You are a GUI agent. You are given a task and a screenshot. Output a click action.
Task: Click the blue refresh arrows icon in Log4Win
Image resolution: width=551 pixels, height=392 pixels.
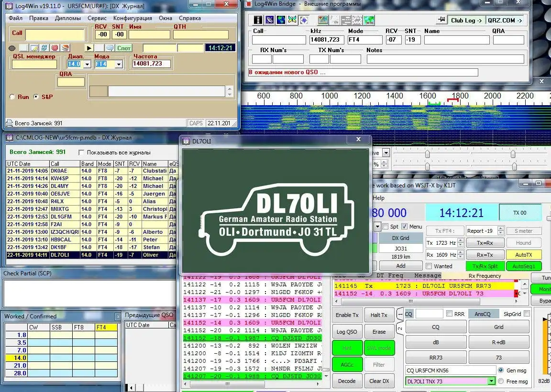click(x=44, y=48)
